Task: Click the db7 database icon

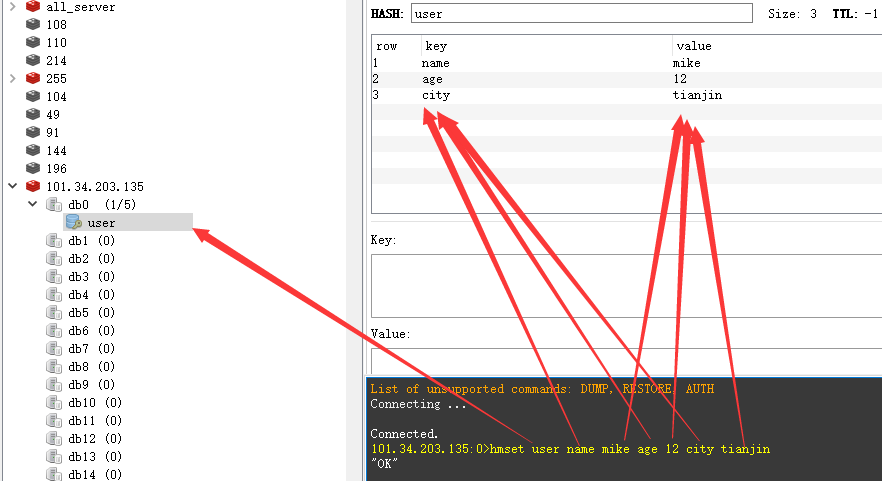Action: click(53, 348)
